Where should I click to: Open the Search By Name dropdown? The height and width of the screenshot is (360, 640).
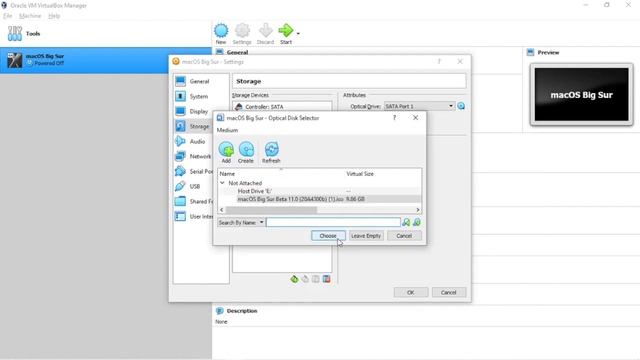pos(241,222)
